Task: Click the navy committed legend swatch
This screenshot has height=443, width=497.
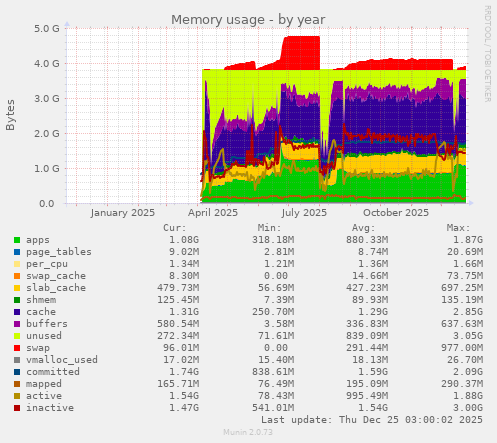Action: click(x=17, y=372)
